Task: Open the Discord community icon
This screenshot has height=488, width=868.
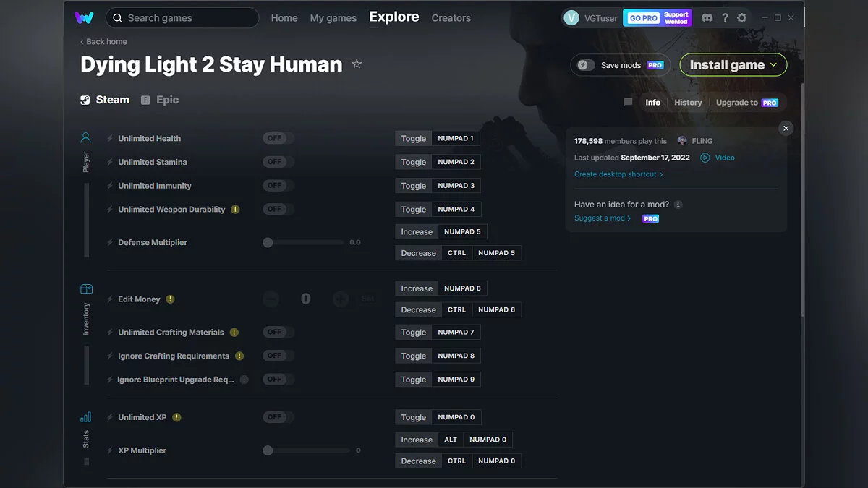Action: point(707,17)
